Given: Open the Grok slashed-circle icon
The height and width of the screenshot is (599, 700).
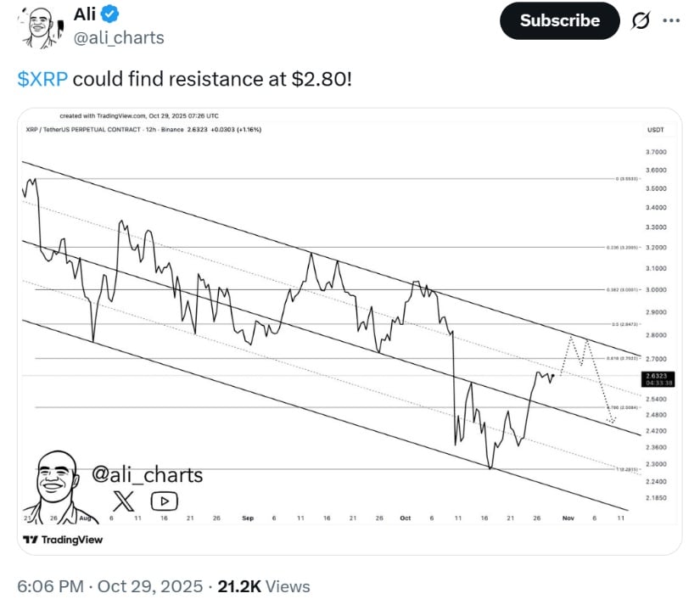Looking at the screenshot, I should pyautogui.click(x=641, y=20).
